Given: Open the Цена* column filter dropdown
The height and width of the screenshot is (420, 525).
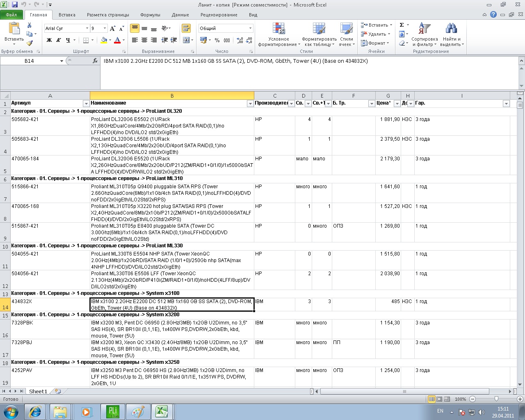Looking at the screenshot, I should [x=397, y=104].
